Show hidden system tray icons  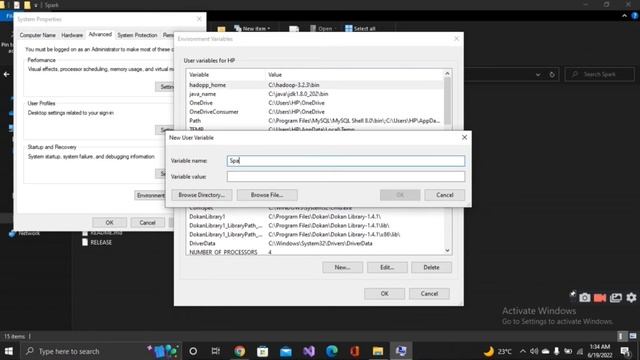pos(523,351)
